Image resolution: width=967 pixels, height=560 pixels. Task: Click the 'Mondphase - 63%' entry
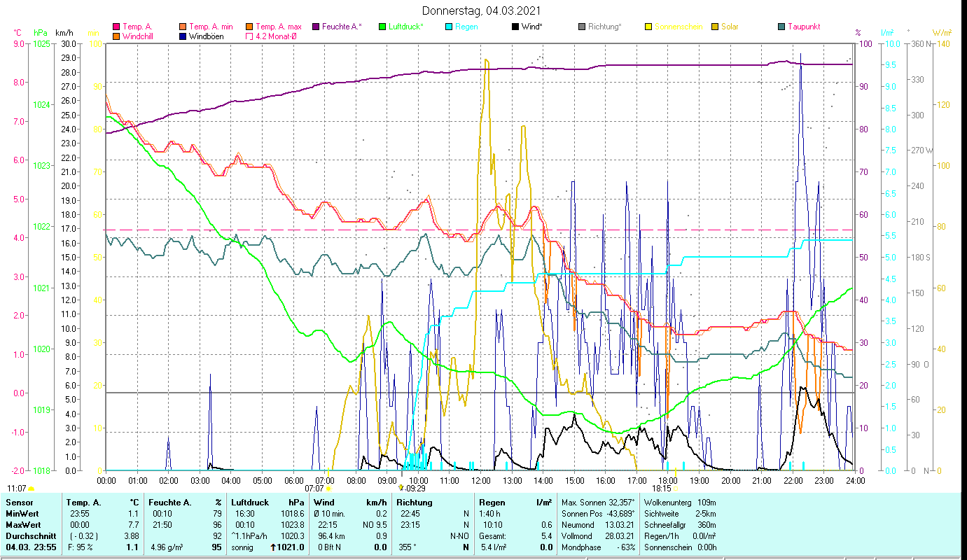(x=599, y=547)
